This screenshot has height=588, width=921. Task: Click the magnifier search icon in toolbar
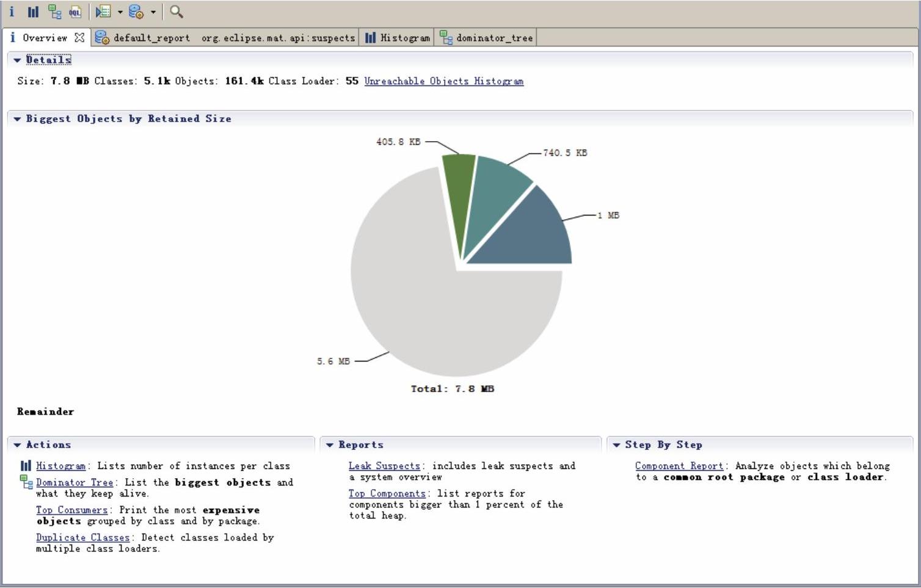pos(177,12)
